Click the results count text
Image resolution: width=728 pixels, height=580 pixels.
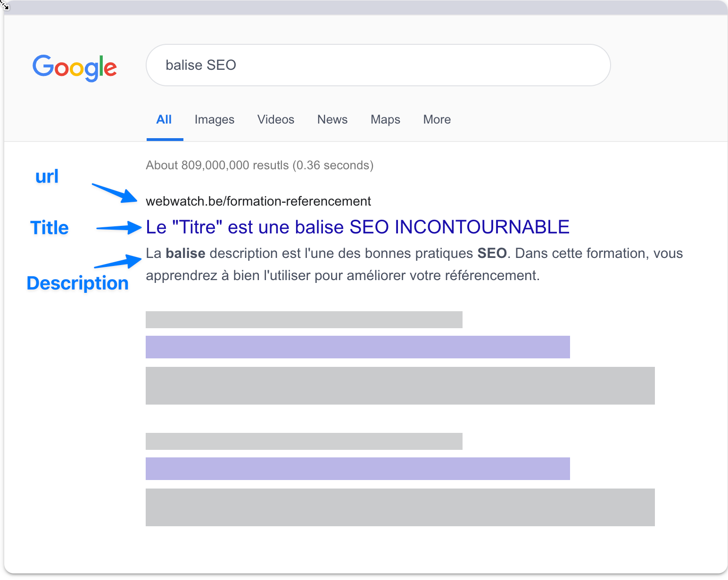(260, 165)
